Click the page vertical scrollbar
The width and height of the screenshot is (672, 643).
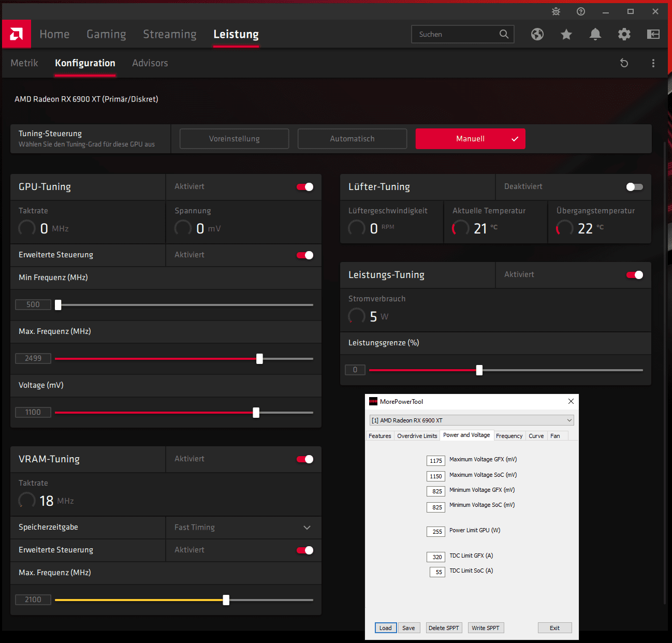pos(665,372)
